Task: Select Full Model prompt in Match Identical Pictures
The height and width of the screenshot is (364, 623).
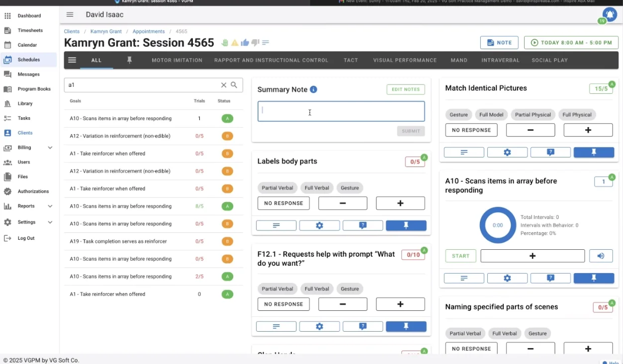Action: click(491, 115)
